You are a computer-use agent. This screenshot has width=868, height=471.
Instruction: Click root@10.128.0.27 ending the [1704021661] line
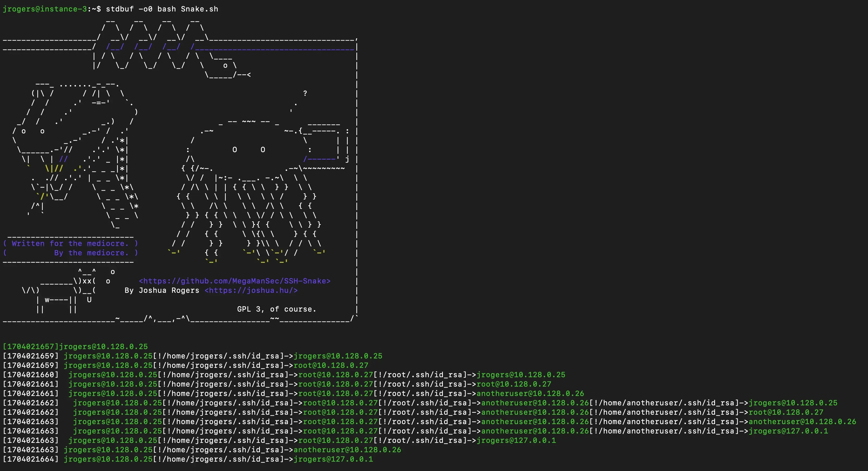(514, 384)
